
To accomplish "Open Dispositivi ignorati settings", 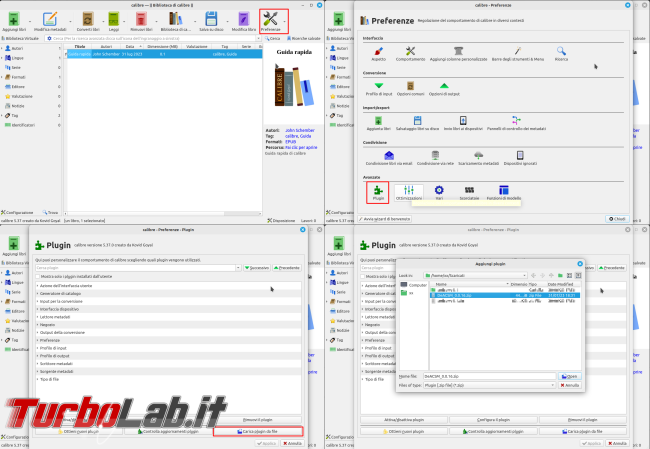I will point(520,158).
